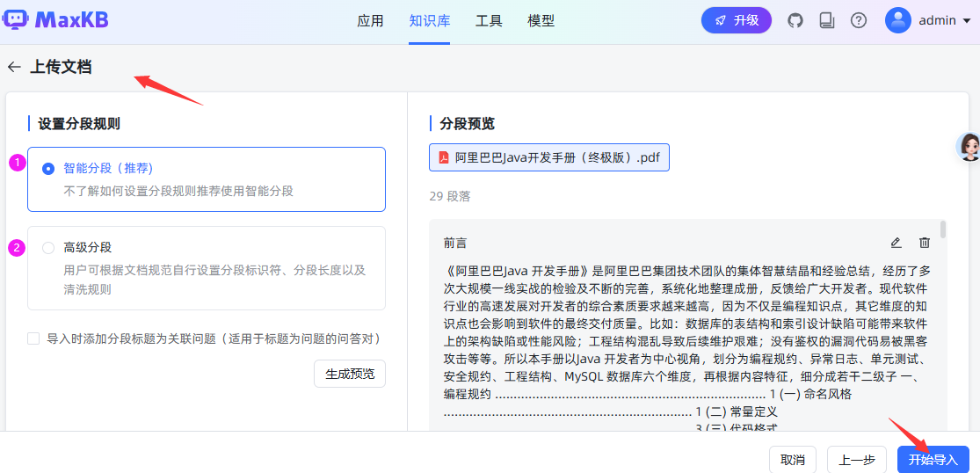Delete the 前言 segment with trash icon

point(925,243)
